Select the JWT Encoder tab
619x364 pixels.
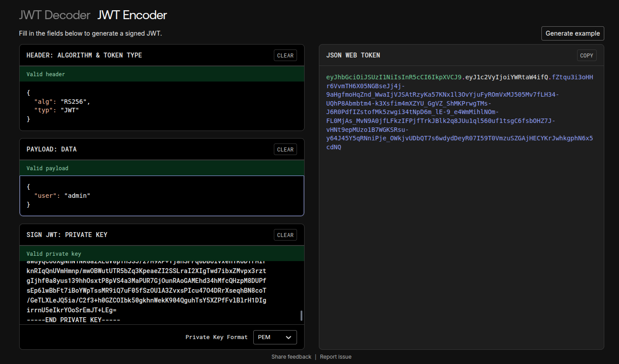click(132, 15)
